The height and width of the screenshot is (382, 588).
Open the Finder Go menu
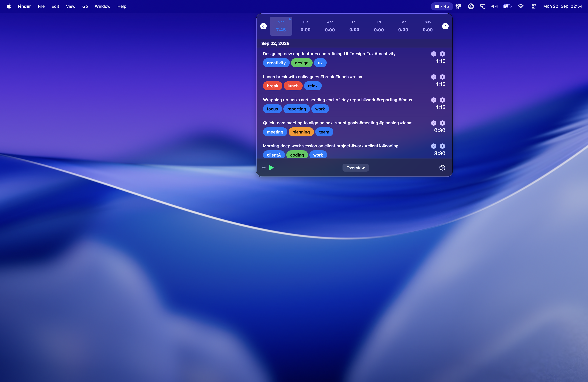coord(85,6)
